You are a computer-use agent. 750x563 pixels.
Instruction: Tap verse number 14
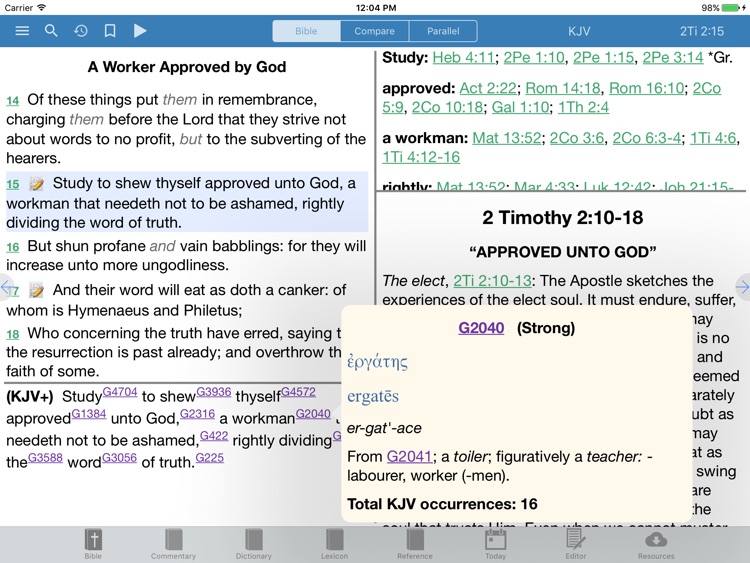pyautogui.click(x=12, y=101)
